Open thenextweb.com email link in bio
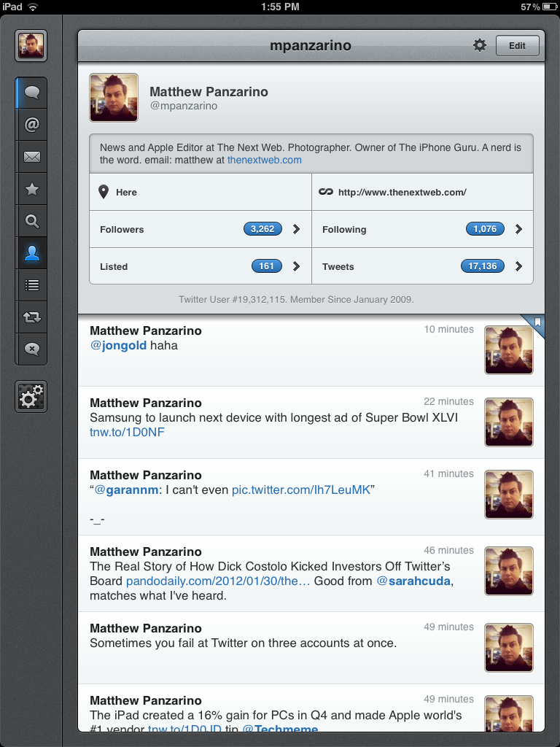Image resolution: width=560 pixels, height=747 pixels. [264, 160]
